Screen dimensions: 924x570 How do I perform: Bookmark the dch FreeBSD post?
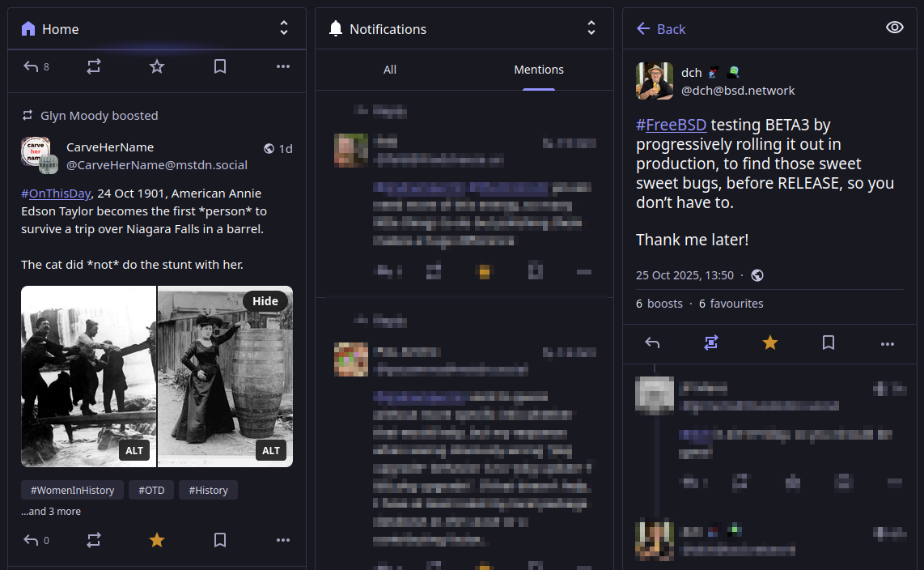point(828,343)
